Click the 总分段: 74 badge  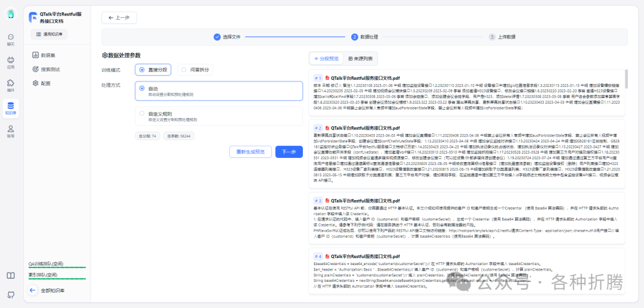(x=147, y=136)
